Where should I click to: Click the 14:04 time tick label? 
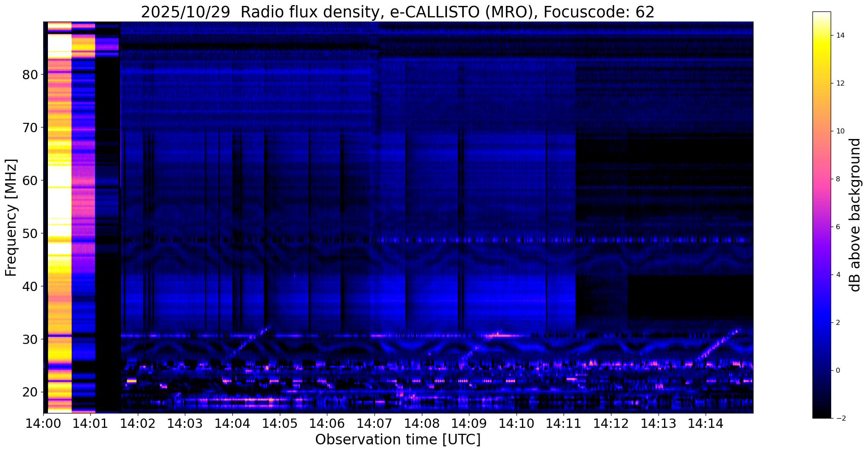pyautogui.click(x=232, y=423)
